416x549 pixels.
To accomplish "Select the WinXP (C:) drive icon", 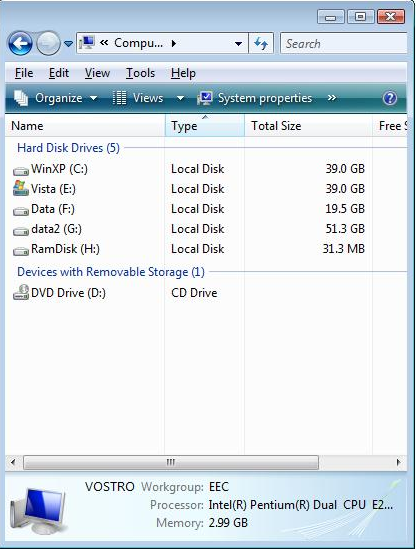I will [21, 171].
